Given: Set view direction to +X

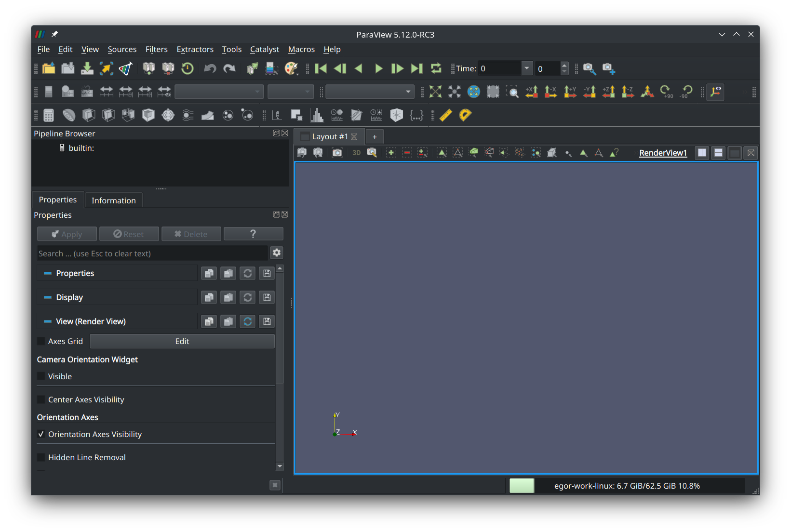Looking at the screenshot, I should pyautogui.click(x=532, y=92).
